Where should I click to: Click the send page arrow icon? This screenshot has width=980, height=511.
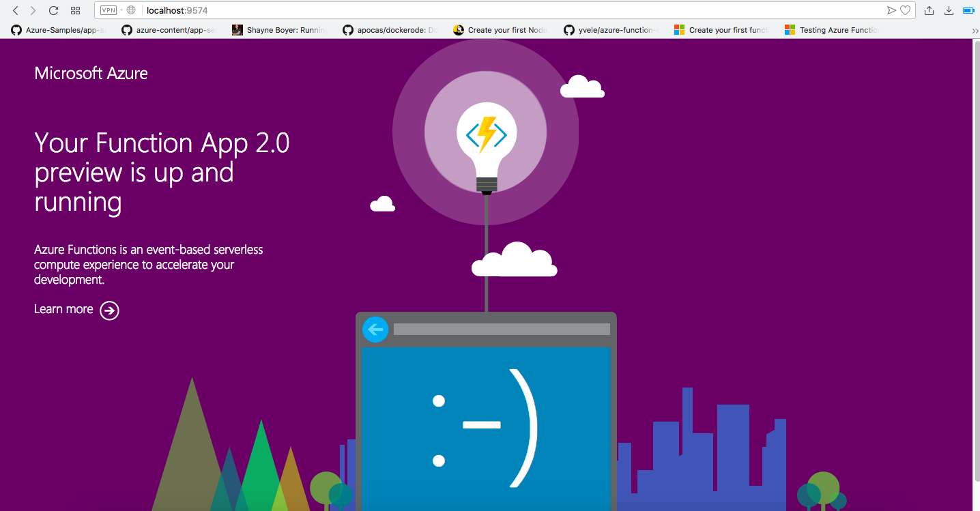pyautogui.click(x=891, y=10)
